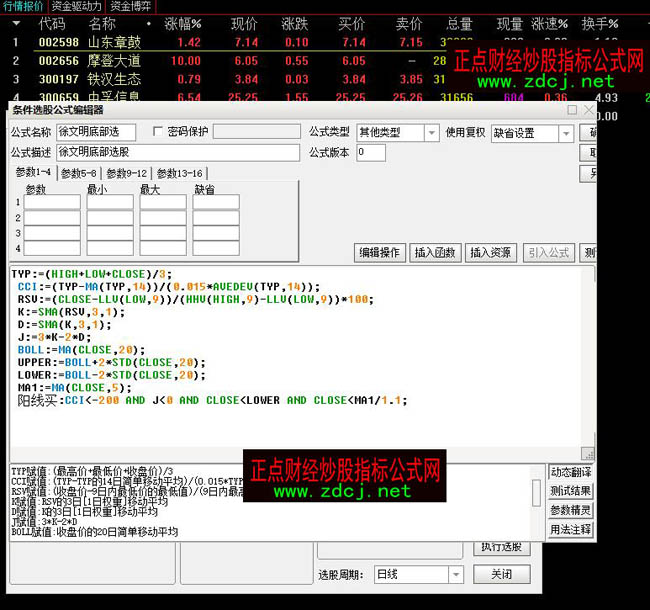650x610 pixels.
Task: Maximize the formula editor dialog
Action: 572,110
